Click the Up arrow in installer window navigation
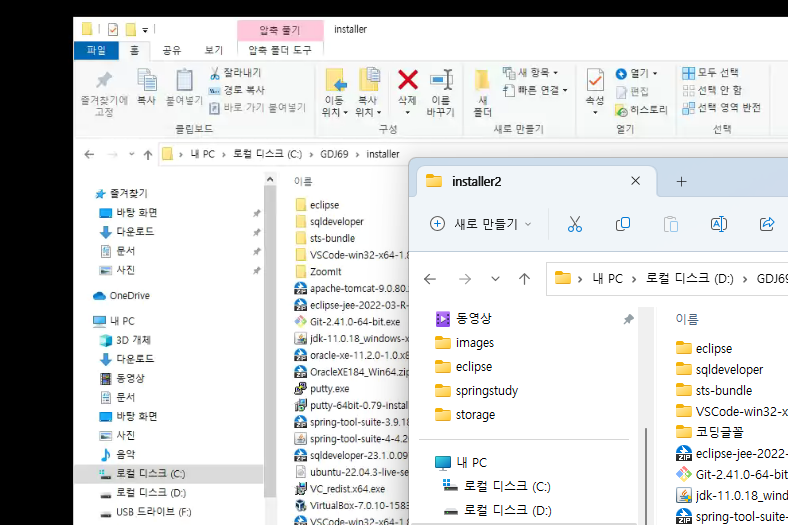Screen dimensions: 788x525 click(148, 155)
